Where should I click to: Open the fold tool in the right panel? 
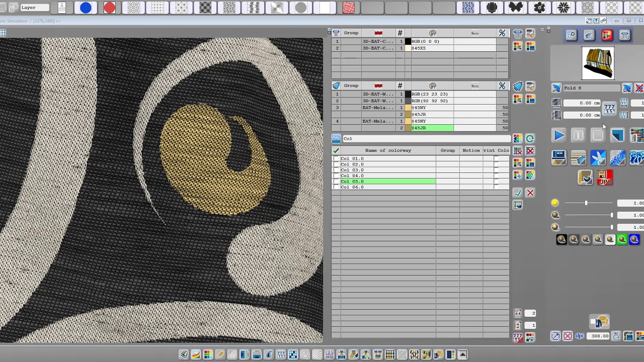pyautogui.click(x=556, y=88)
